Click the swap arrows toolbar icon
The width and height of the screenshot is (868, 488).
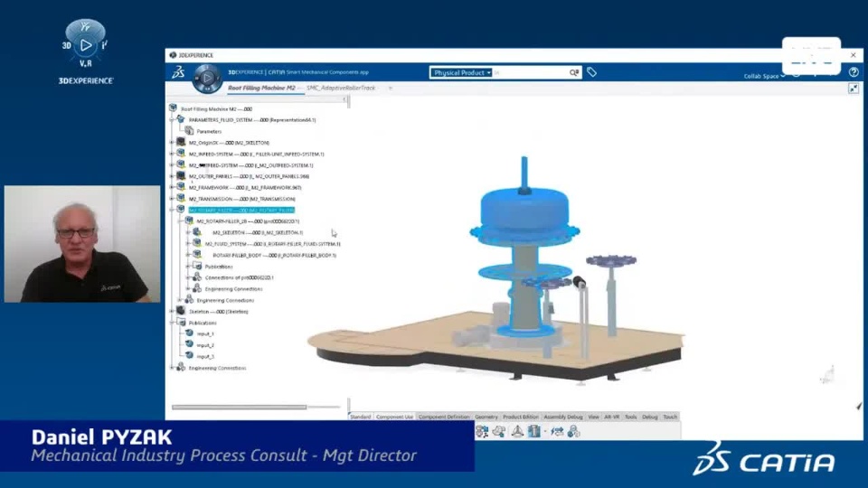click(557, 432)
